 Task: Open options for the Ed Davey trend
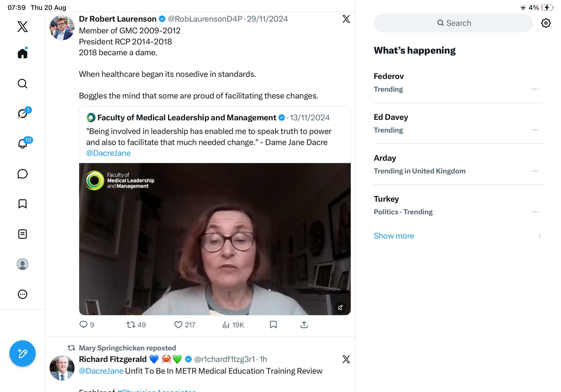tap(535, 130)
